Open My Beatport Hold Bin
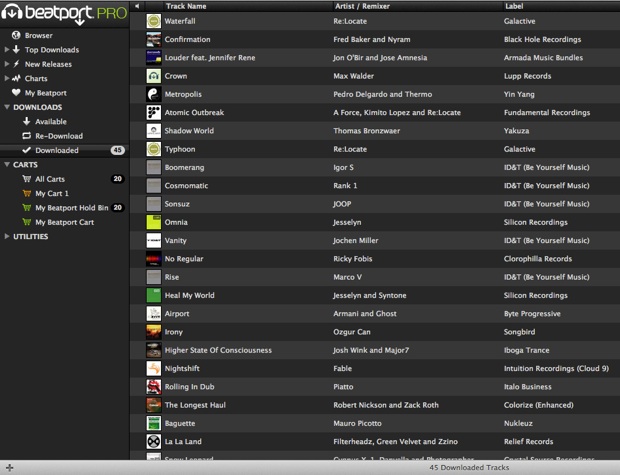This screenshot has height=475, width=620. point(72,208)
